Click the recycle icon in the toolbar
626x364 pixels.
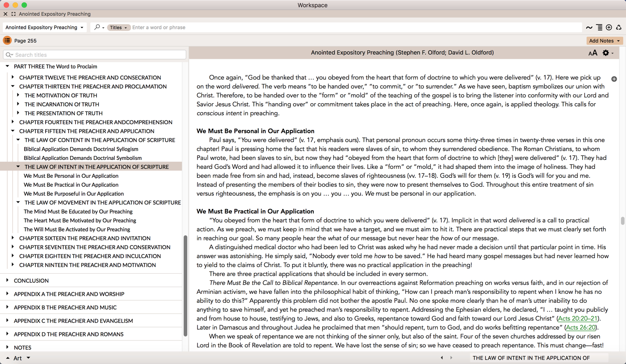(619, 28)
